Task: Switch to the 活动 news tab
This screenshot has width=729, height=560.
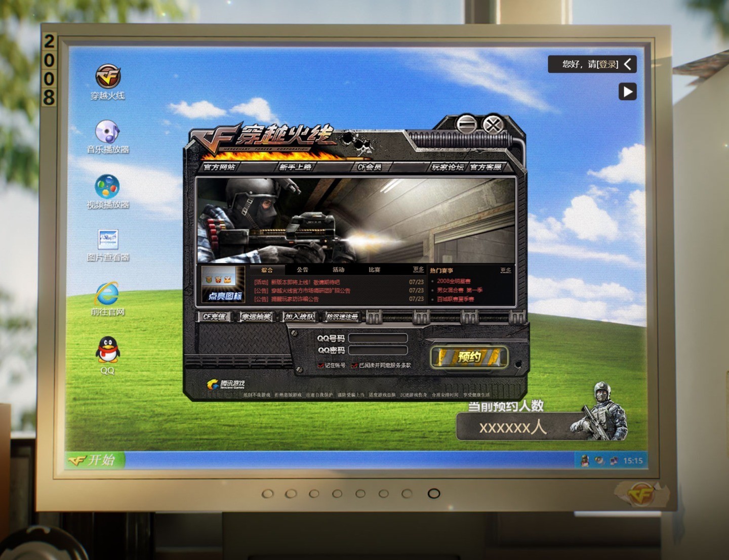Action: coord(338,270)
